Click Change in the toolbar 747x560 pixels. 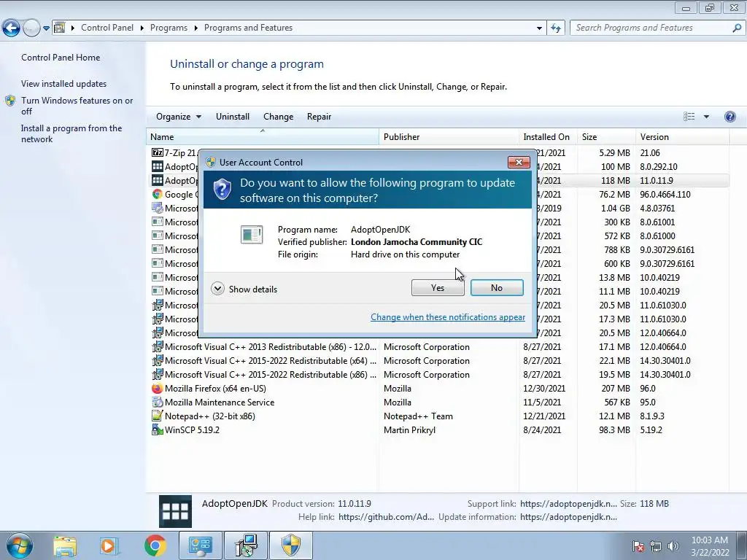[278, 117]
